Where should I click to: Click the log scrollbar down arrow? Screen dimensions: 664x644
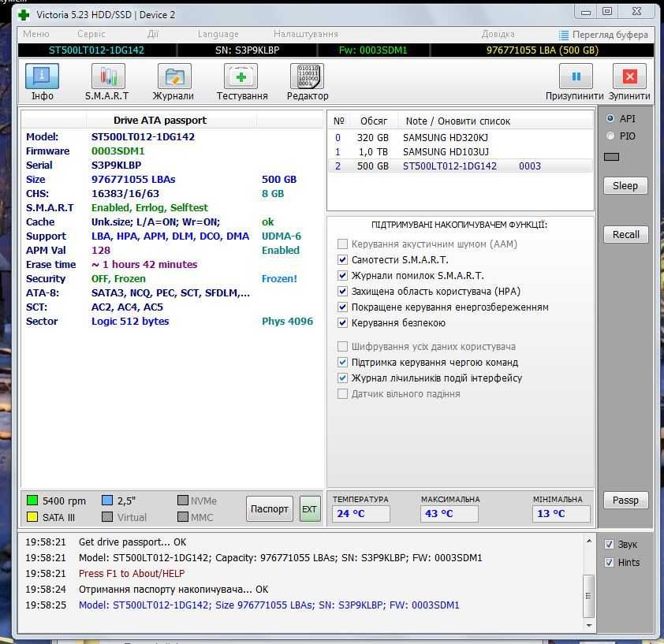click(588, 625)
